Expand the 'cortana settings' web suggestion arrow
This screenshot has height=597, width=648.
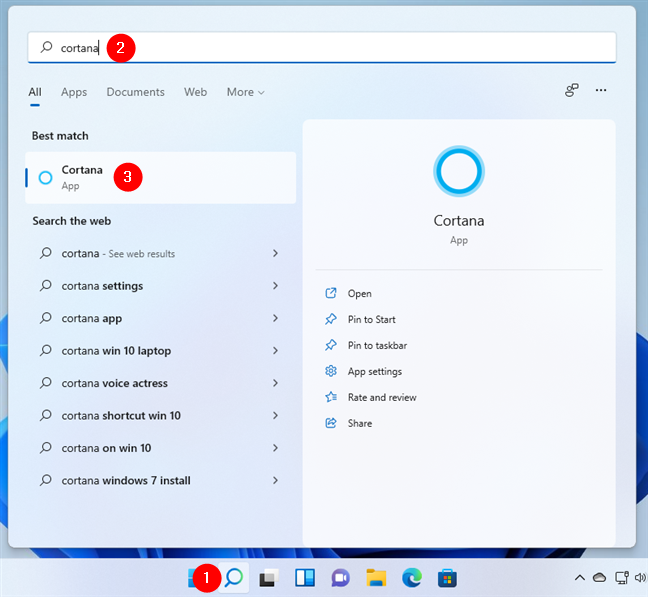275,286
